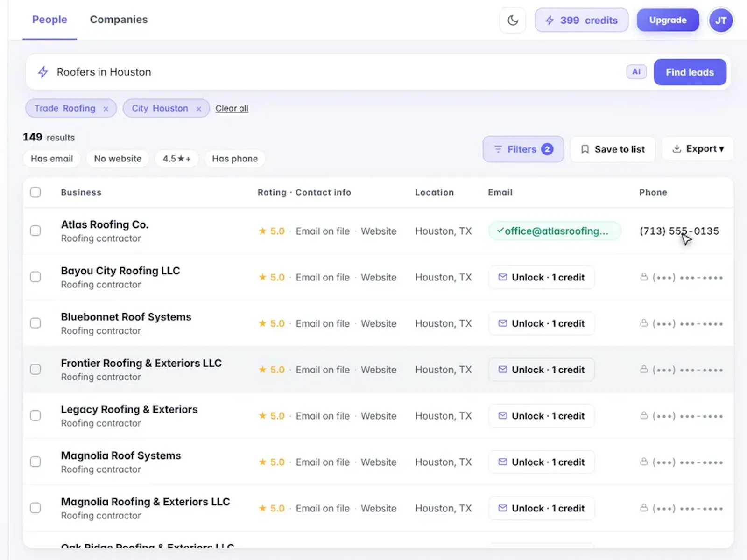Check Magnolia Roofing & Exteriors LLC row

35,508
